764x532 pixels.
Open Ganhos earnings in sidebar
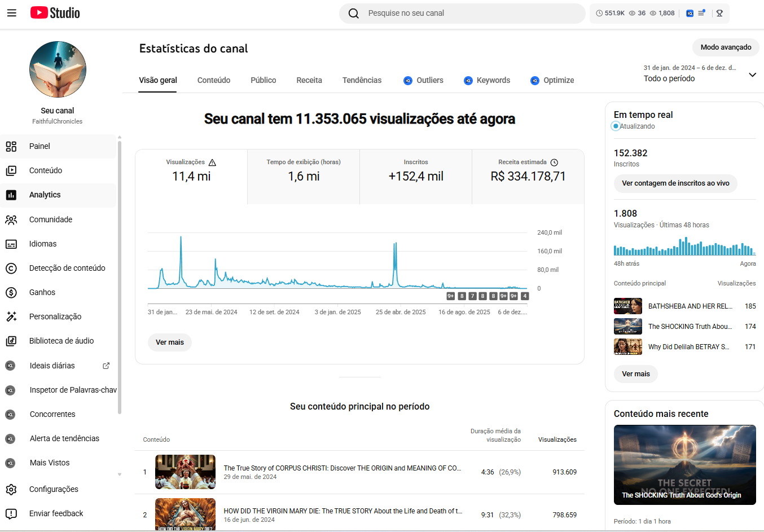[42, 292]
